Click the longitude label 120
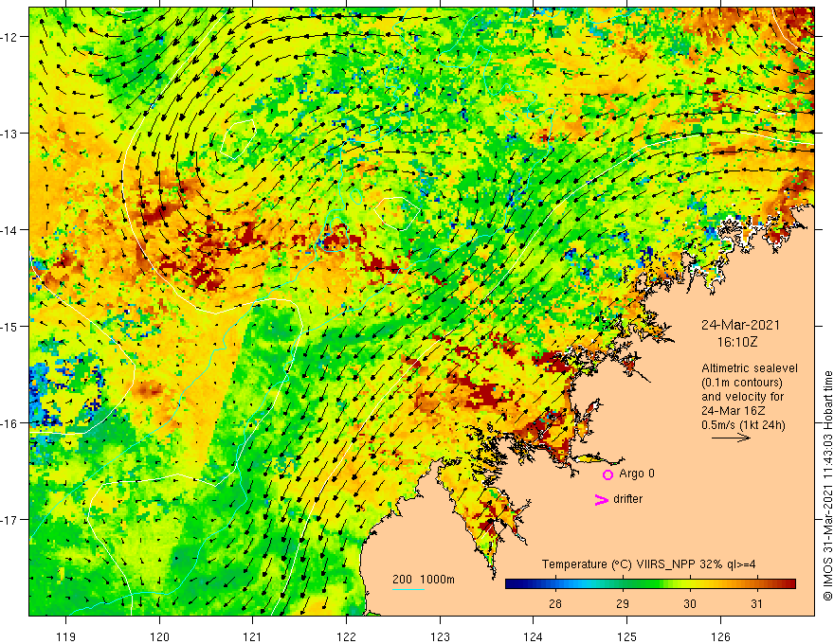Image resolution: width=834 pixels, height=644 pixels. (x=159, y=636)
